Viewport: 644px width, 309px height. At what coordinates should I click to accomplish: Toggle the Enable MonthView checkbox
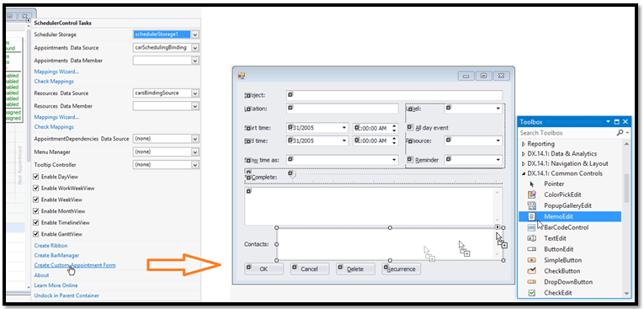pos(36,211)
